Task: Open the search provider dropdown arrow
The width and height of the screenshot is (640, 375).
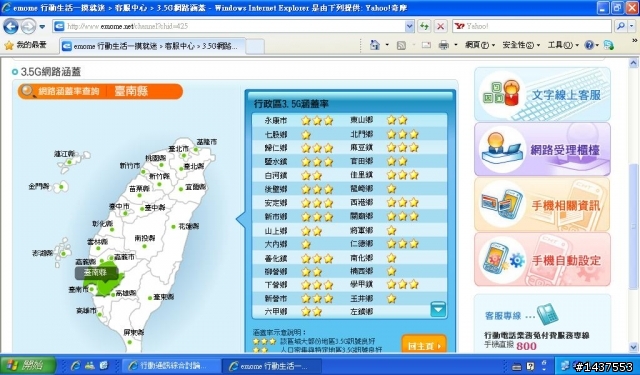Action: click(x=631, y=27)
